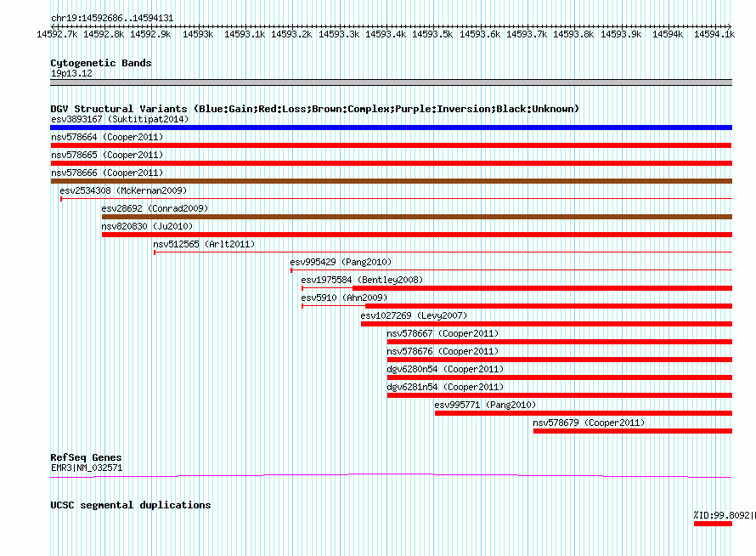Click the Cytogenetic Bands track title

coord(101,63)
